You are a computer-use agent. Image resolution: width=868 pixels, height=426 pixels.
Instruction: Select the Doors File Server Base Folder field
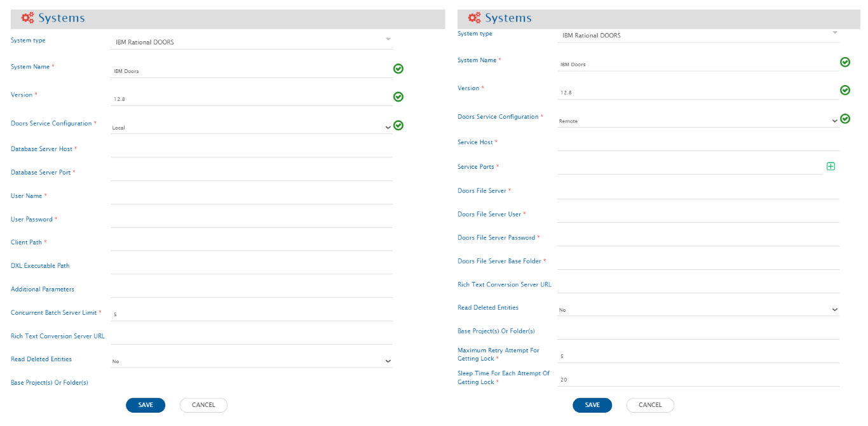click(x=698, y=262)
